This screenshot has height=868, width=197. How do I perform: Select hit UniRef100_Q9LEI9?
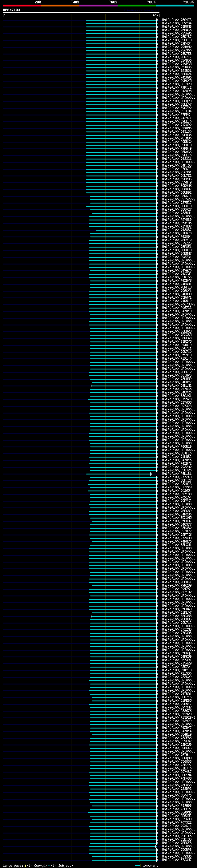[x=177, y=40]
